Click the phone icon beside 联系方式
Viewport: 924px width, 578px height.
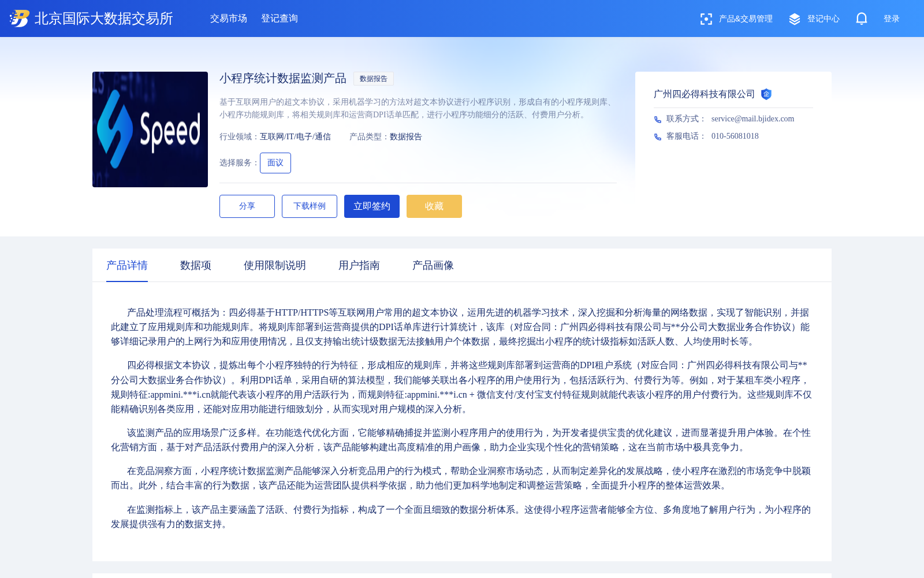click(658, 120)
